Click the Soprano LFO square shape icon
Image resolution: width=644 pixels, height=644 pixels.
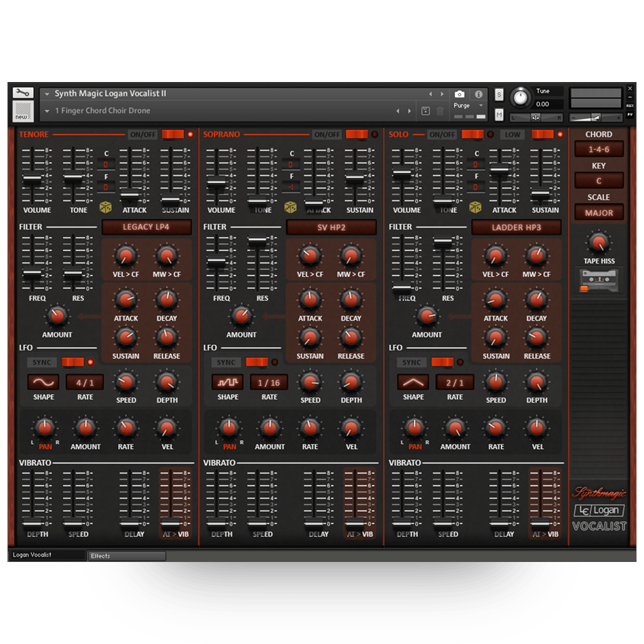[x=228, y=382]
